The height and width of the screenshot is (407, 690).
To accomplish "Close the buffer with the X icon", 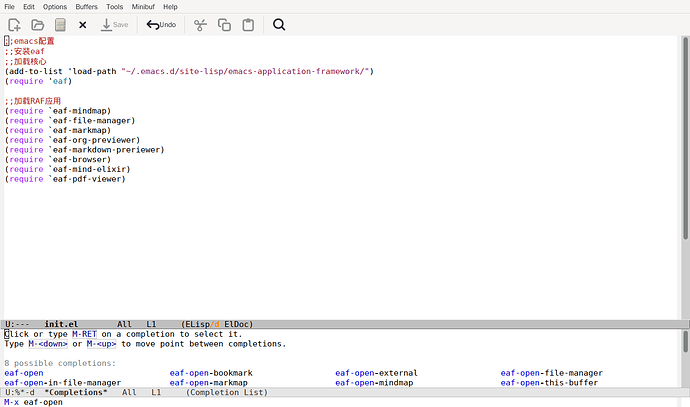I will (83, 24).
